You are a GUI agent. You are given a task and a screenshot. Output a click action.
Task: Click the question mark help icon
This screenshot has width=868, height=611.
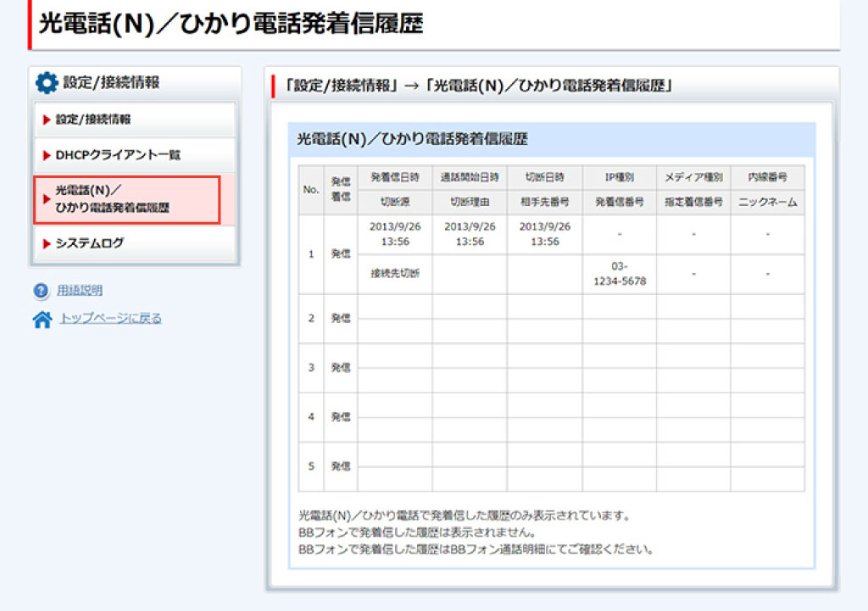[42, 291]
